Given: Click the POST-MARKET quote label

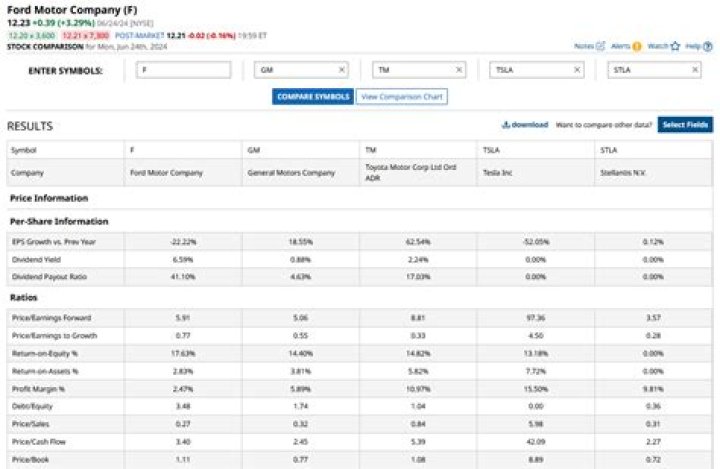Looking at the screenshot, I should point(139,35).
